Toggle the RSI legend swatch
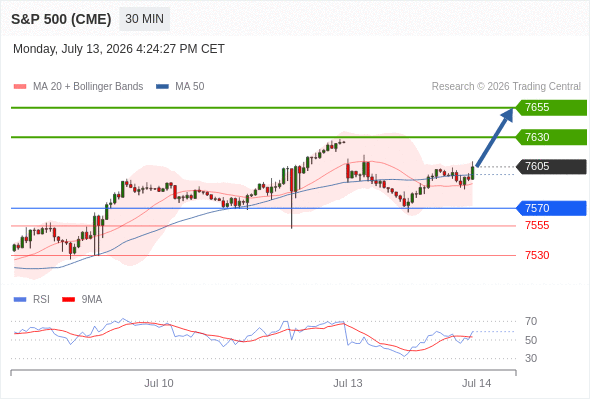 pyautogui.click(x=20, y=300)
